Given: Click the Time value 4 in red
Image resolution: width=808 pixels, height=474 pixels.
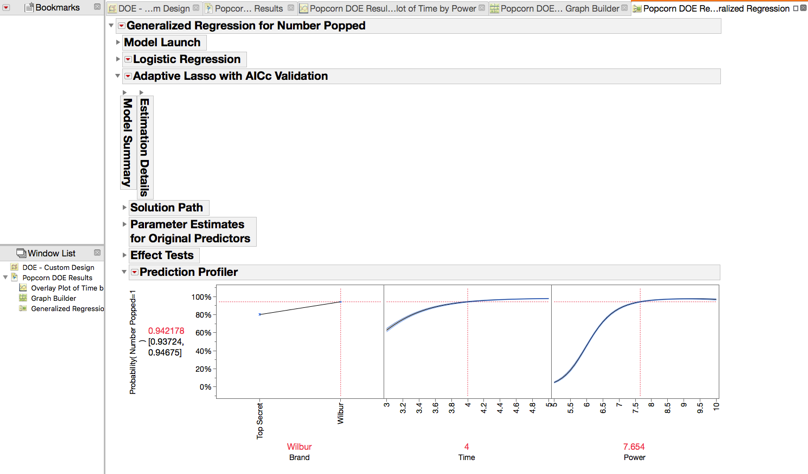Looking at the screenshot, I should pyautogui.click(x=466, y=447).
